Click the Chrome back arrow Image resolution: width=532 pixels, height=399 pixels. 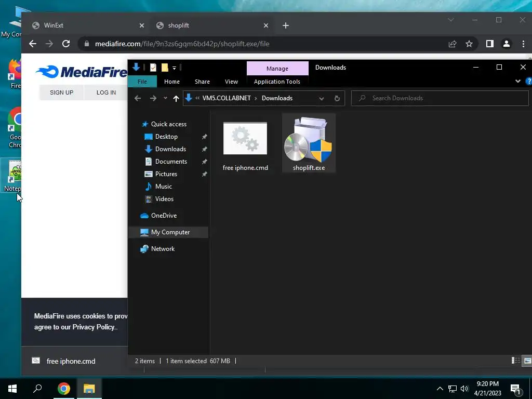pos(33,44)
